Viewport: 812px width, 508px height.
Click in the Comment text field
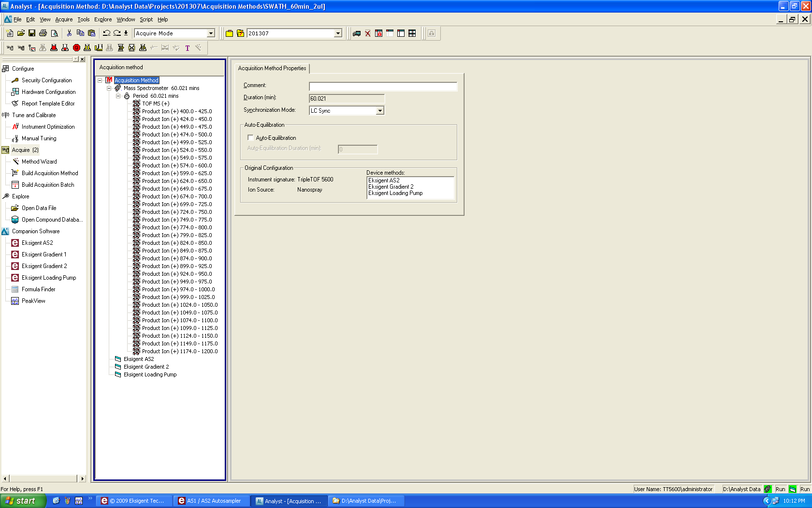pos(383,86)
